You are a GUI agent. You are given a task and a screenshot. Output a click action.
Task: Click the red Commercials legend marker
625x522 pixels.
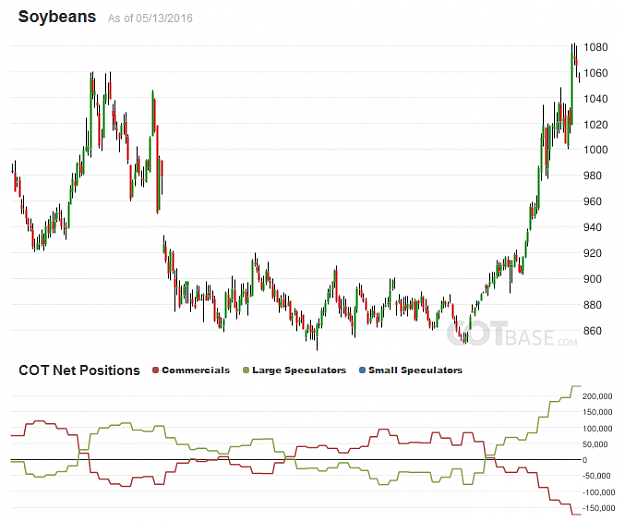click(x=156, y=370)
